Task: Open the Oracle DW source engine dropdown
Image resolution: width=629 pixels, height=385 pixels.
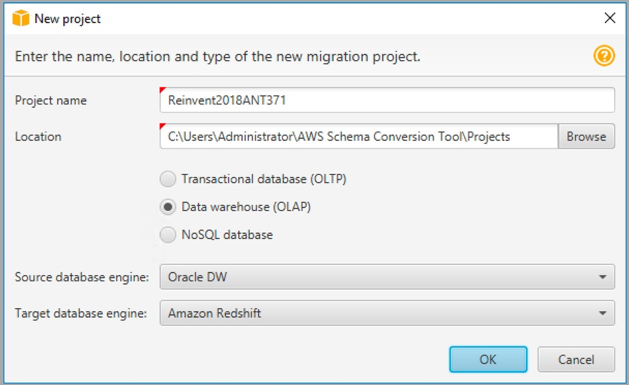Action: coord(387,277)
